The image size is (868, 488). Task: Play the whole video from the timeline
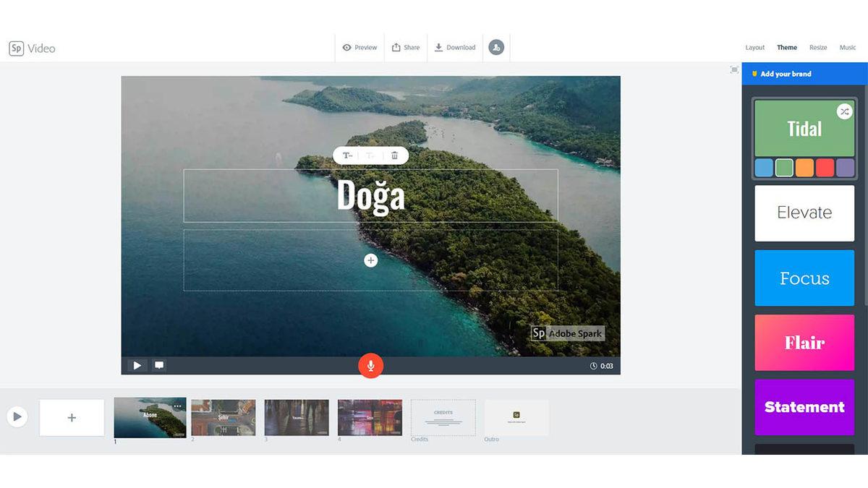click(17, 417)
